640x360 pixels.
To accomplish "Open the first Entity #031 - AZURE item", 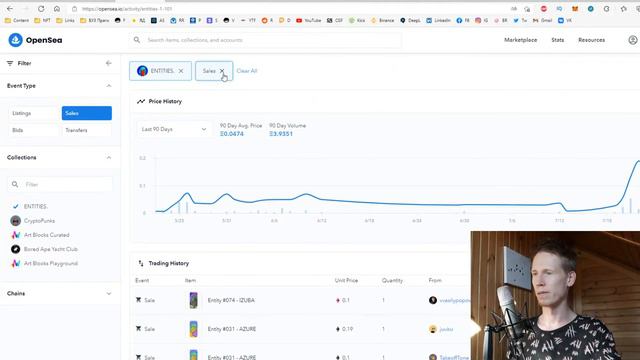I will 232,329.
